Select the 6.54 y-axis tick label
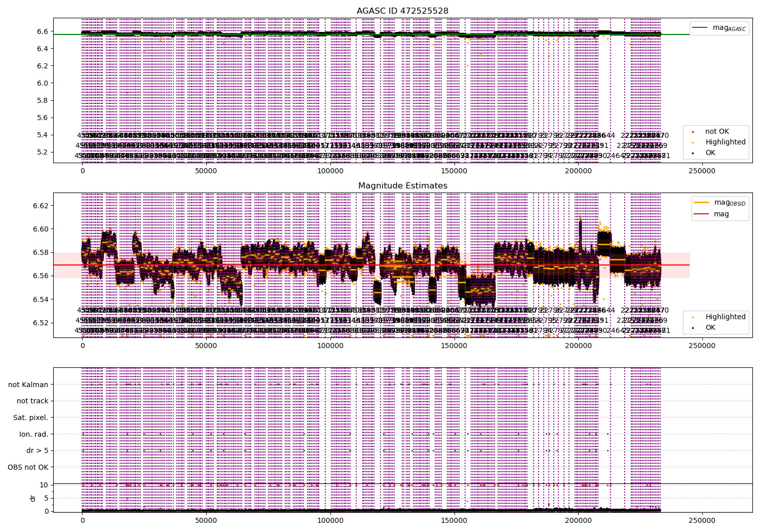This screenshot has width=760, height=532. click(41, 299)
